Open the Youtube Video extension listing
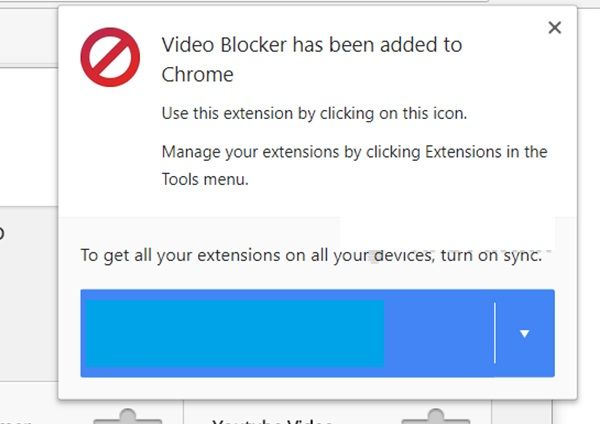 (x=272, y=421)
